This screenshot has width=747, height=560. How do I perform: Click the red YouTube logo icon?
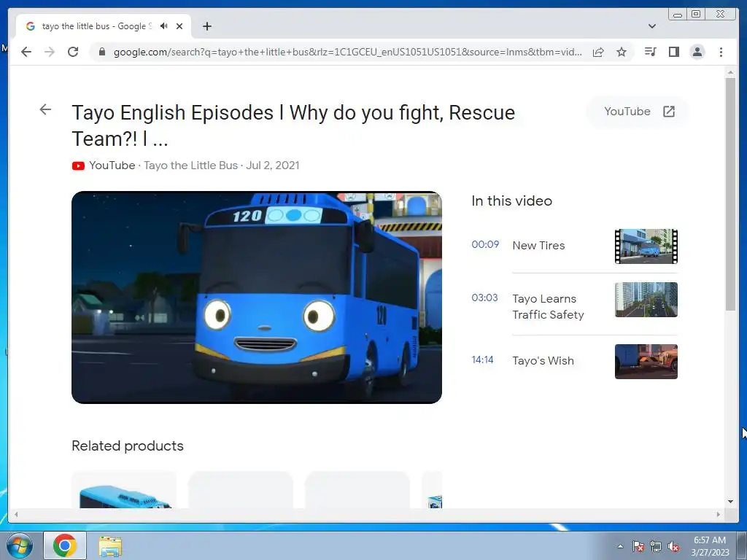pos(78,166)
